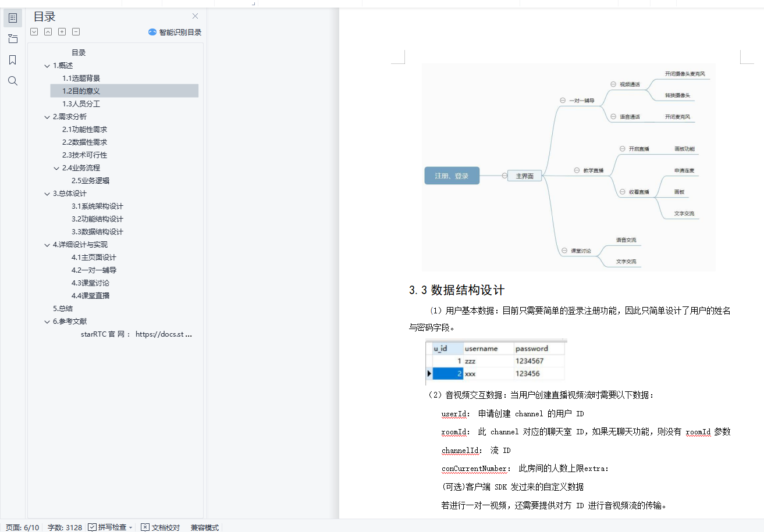Click the minus box button under 目录
The width and height of the screenshot is (764, 532).
click(x=76, y=32)
